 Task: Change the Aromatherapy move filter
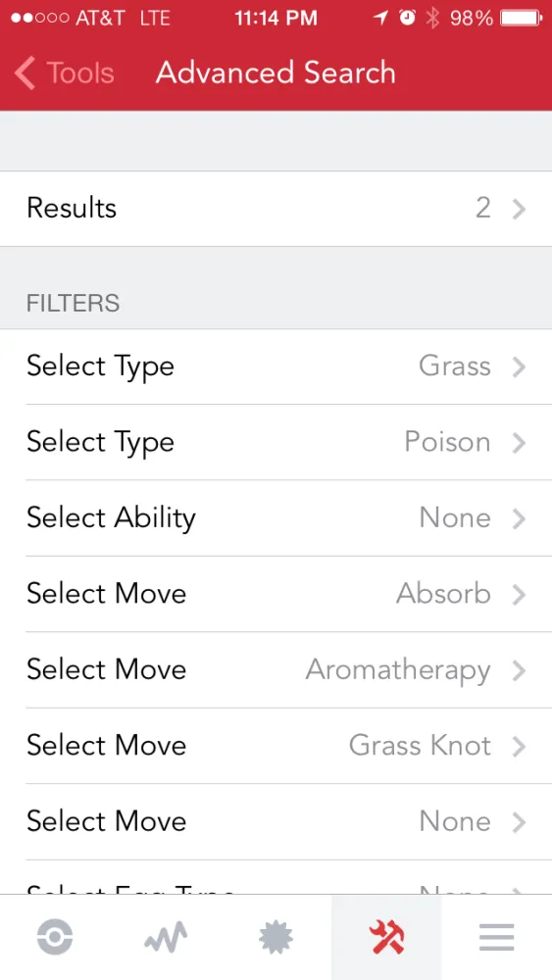tap(276, 670)
